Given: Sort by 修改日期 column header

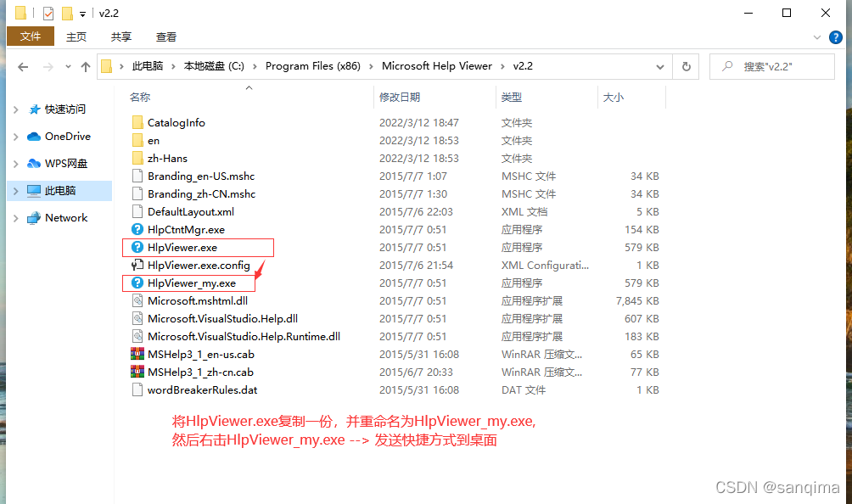Looking at the screenshot, I should pos(400,98).
